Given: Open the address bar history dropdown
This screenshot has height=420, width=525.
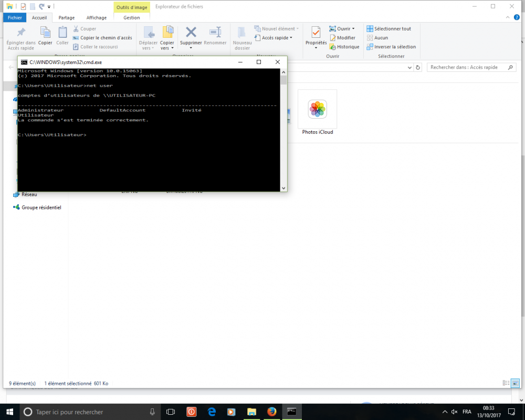Looking at the screenshot, I should point(409,67).
